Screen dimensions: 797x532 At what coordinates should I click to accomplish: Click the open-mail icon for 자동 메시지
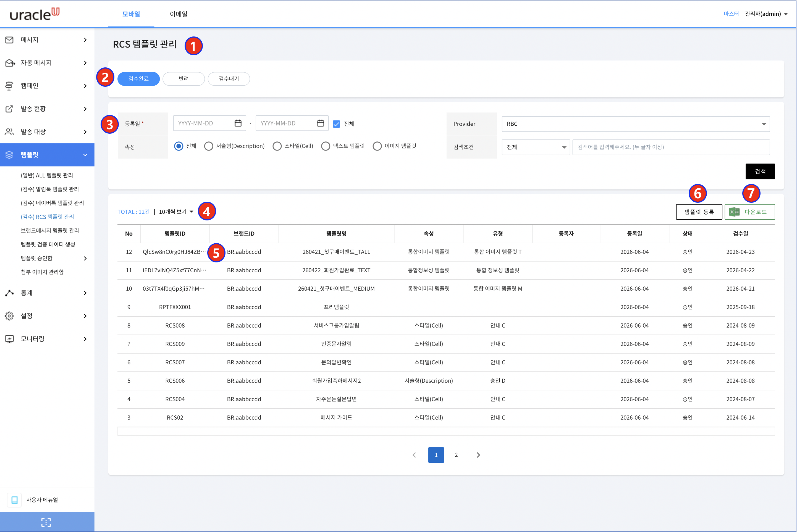(10, 63)
